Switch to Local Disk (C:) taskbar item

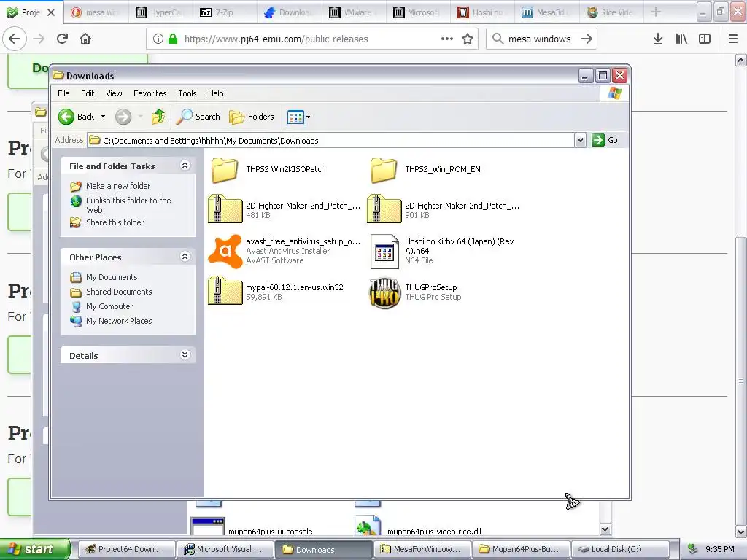point(619,549)
